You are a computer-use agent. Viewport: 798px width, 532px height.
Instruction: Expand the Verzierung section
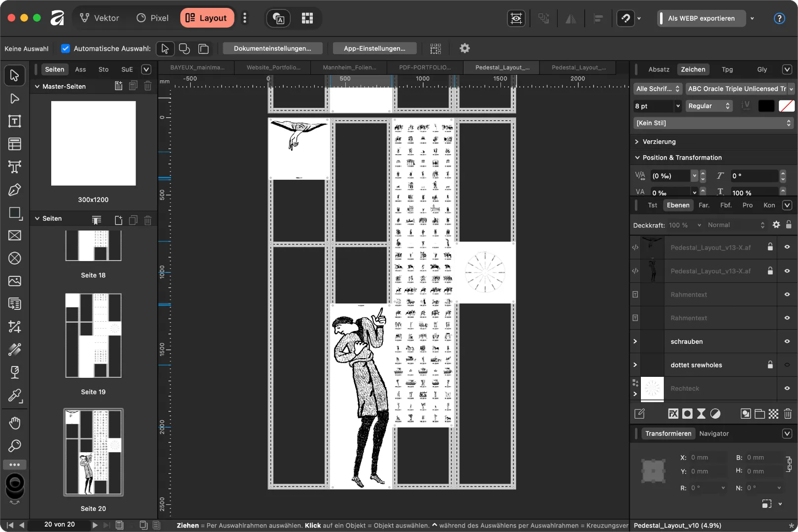[x=636, y=141]
